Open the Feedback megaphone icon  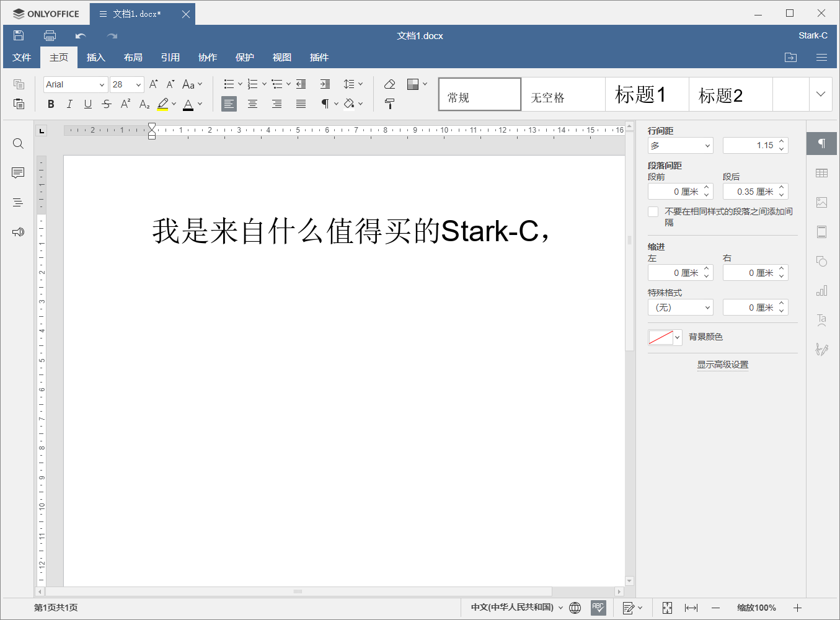18,232
